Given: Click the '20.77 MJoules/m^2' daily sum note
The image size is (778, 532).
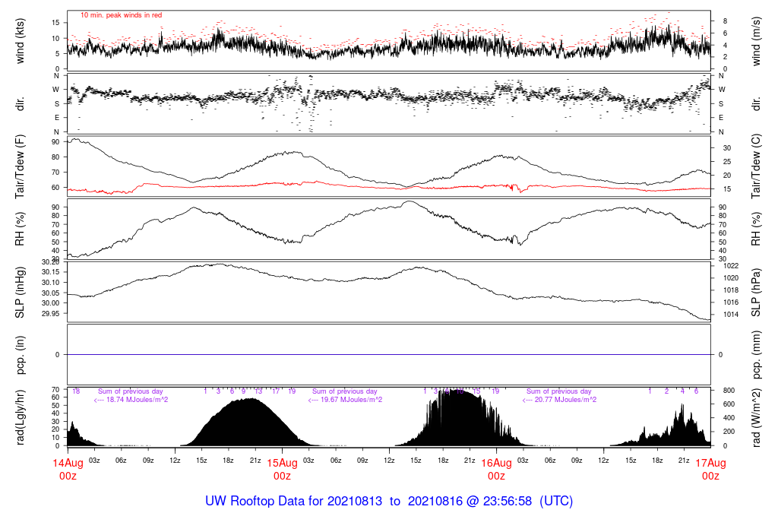Looking at the screenshot, I should pyautogui.click(x=560, y=400).
